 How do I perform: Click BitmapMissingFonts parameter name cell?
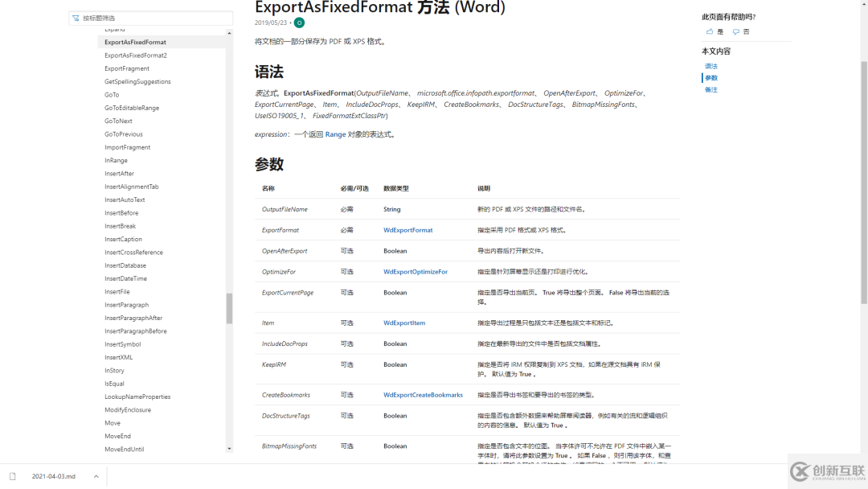click(289, 446)
